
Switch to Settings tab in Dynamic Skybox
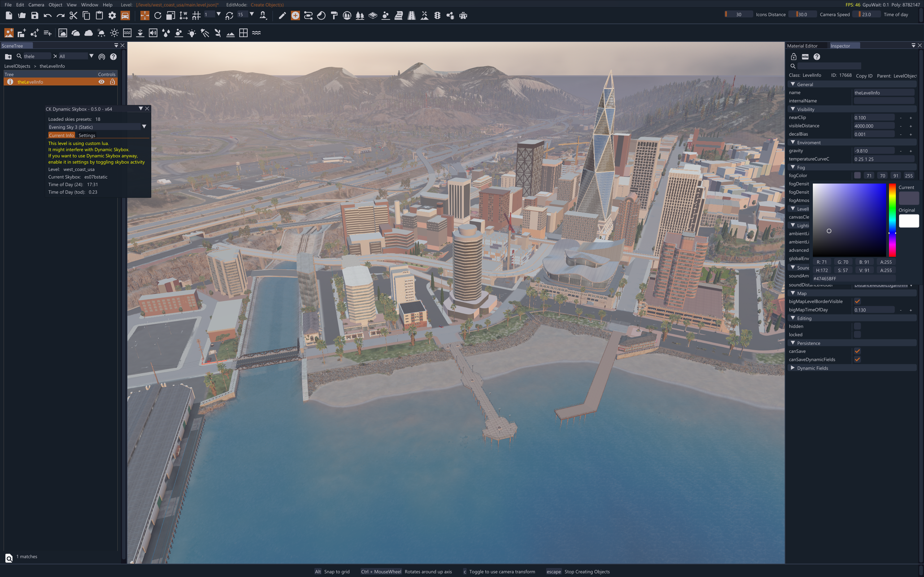click(87, 135)
